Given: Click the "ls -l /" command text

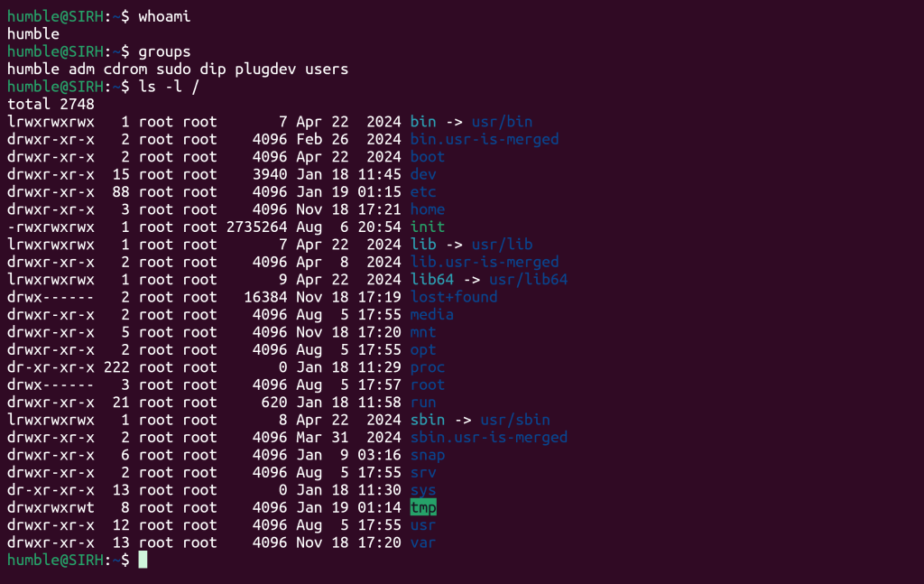Looking at the screenshot, I should [x=169, y=87].
